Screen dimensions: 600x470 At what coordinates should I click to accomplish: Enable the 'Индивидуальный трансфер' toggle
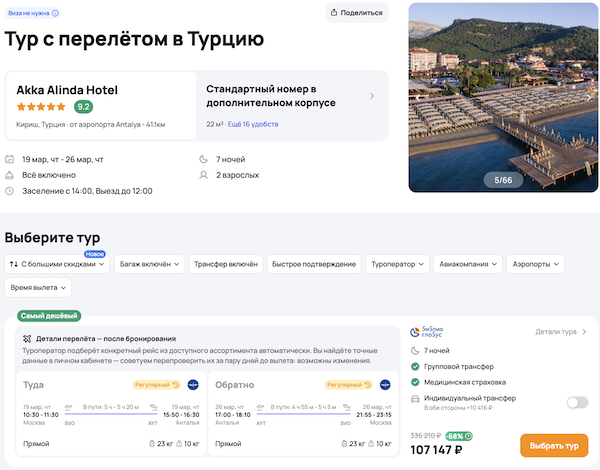click(x=576, y=402)
